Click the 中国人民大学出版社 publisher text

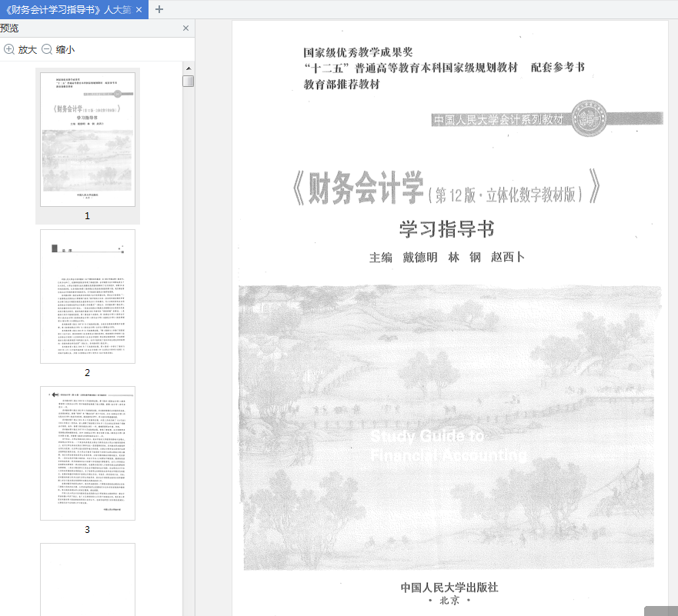click(449, 587)
